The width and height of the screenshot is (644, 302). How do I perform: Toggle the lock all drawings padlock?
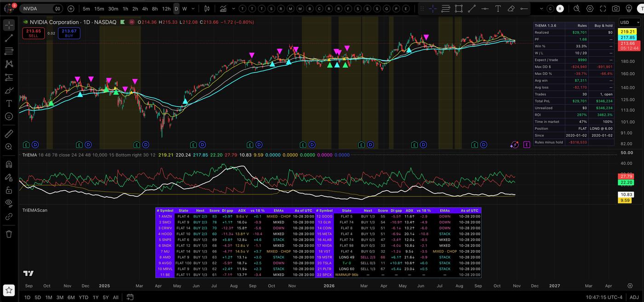click(9, 190)
